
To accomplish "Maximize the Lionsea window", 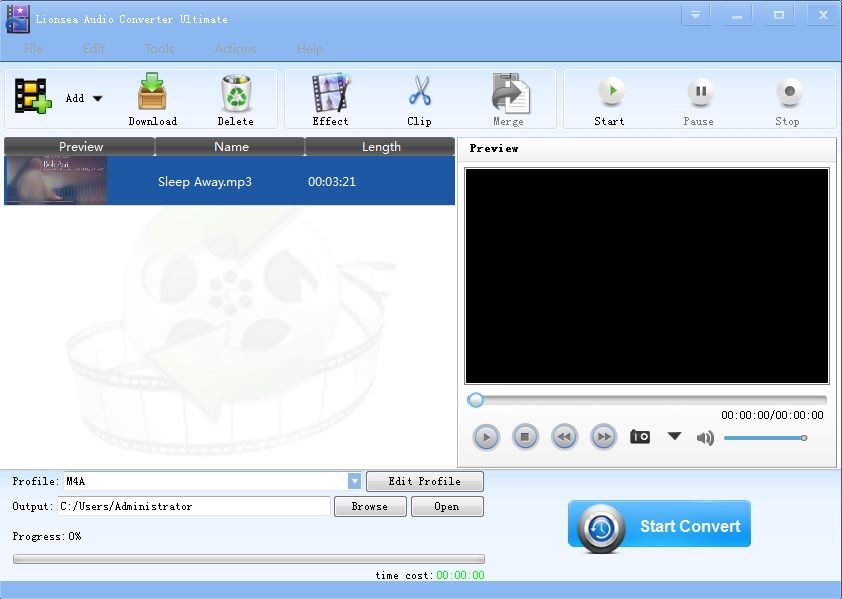I will click(779, 15).
